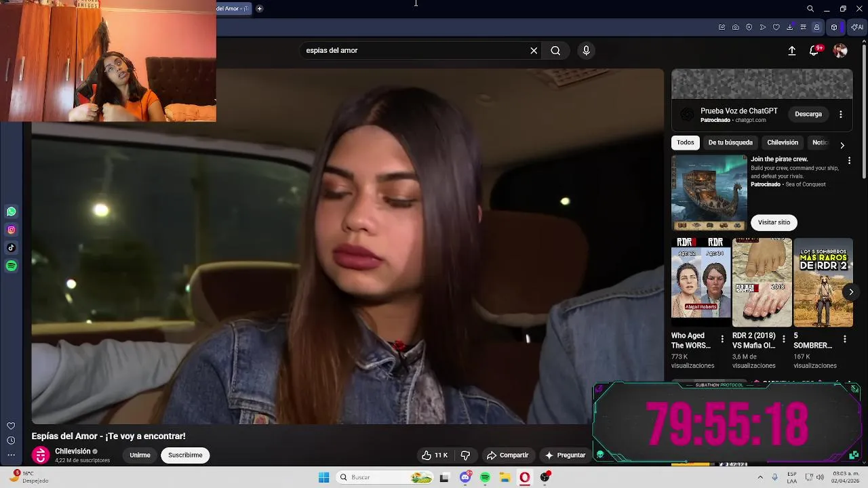
Task: Open File Explorer from taskbar
Action: click(505, 478)
